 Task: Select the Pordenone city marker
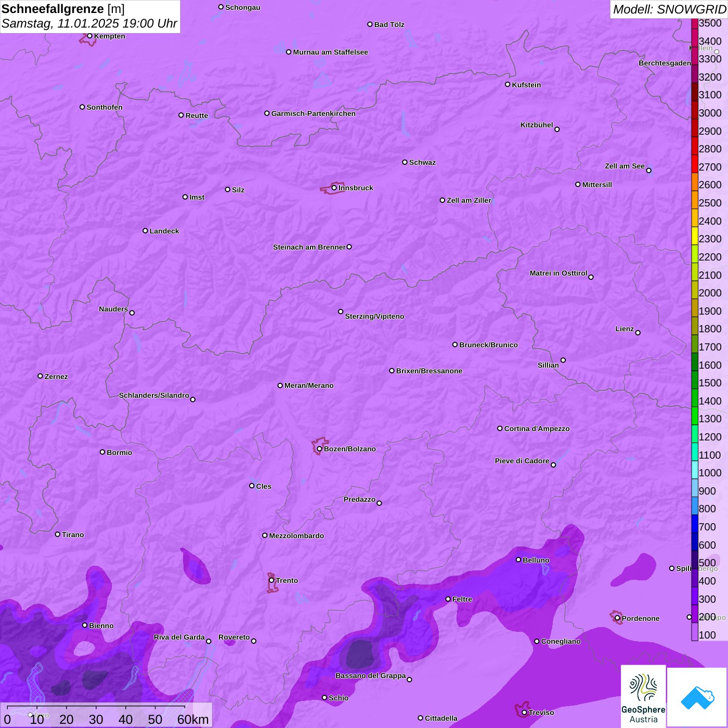[x=617, y=618]
